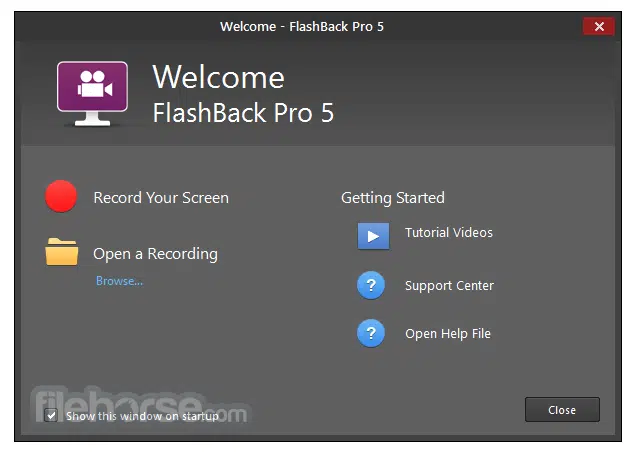Open the Browse... link
The width and height of the screenshot is (635, 458).
point(119,281)
